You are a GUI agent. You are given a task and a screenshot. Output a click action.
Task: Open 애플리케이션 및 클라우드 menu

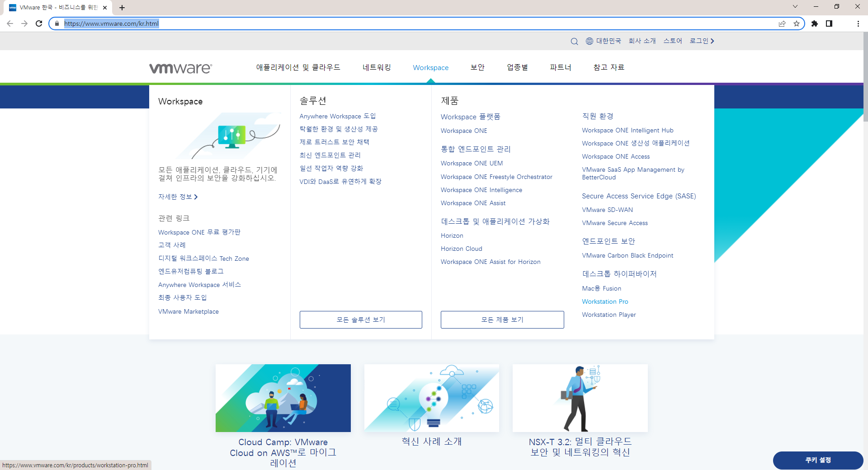[298, 67]
